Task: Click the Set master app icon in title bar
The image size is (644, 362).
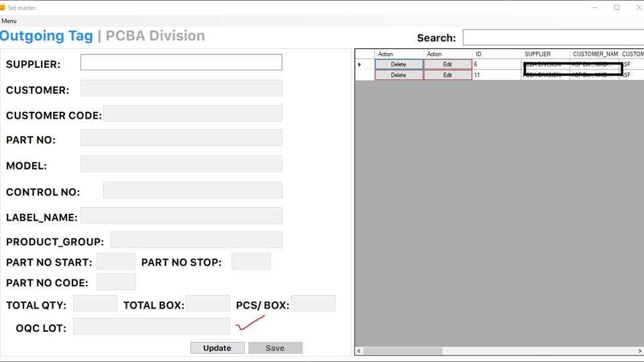Action: coord(3,7)
